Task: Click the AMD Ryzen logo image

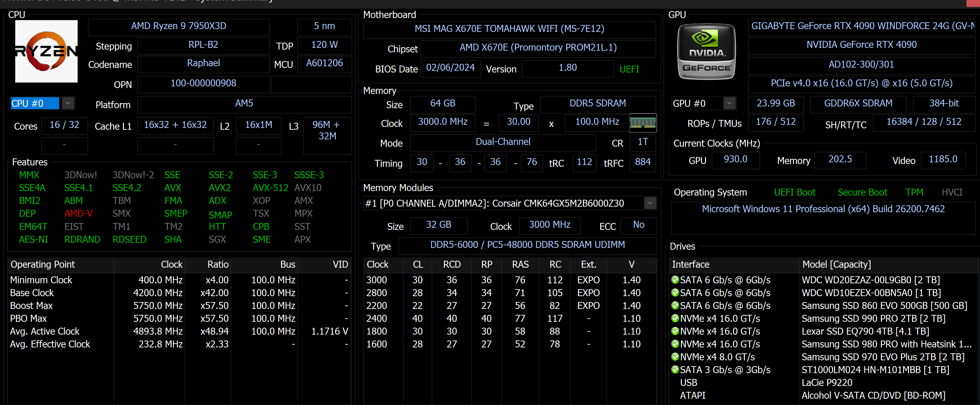Action: click(x=46, y=51)
